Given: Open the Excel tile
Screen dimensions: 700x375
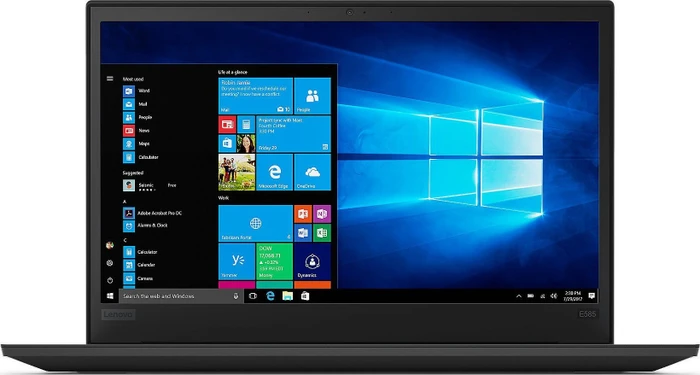Looking at the screenshot, I should coord(322,233).
